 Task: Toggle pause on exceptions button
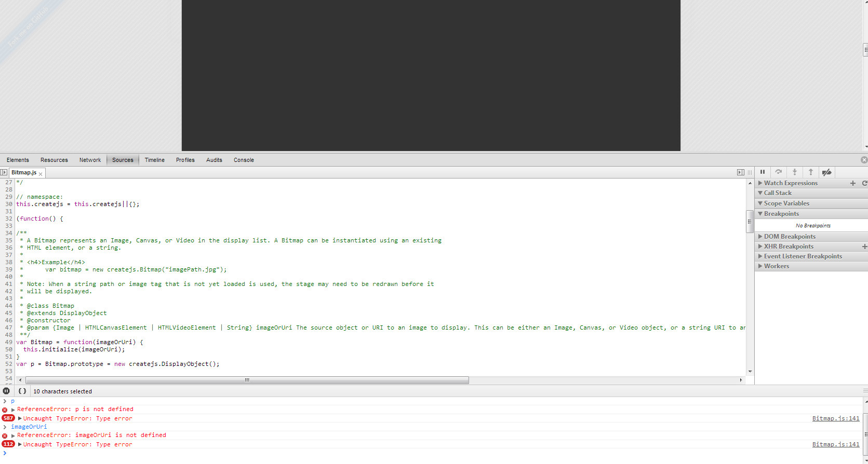(6, 391)
